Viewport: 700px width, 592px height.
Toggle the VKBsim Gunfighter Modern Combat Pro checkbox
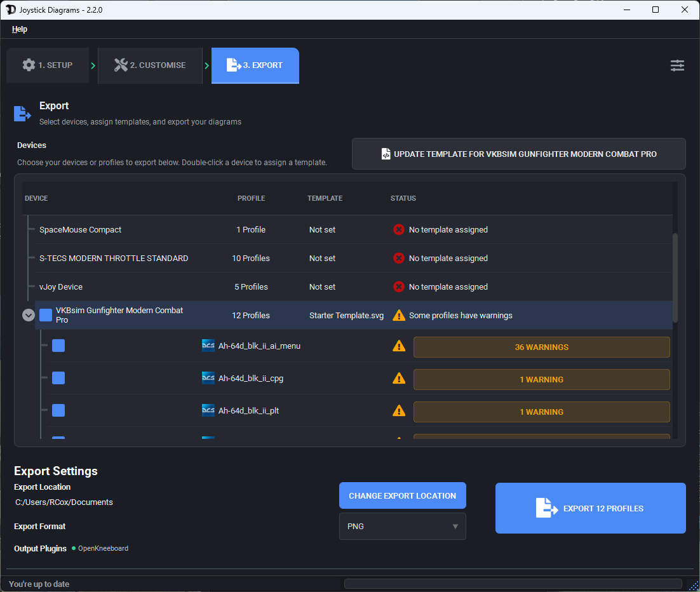46,315
